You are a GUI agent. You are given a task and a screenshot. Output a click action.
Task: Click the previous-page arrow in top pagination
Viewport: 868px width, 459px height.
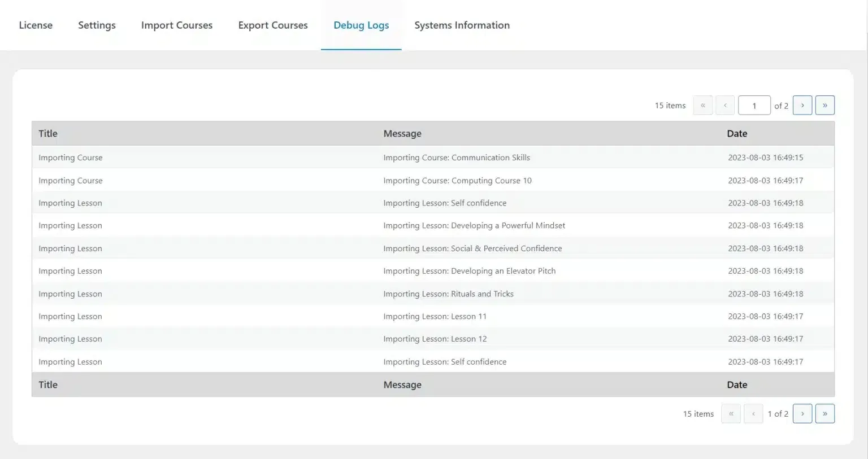725,105
